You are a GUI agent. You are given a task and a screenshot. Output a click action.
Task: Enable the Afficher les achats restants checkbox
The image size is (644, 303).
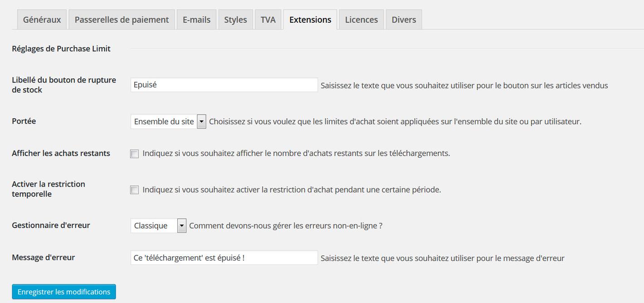tap(134, 154)
